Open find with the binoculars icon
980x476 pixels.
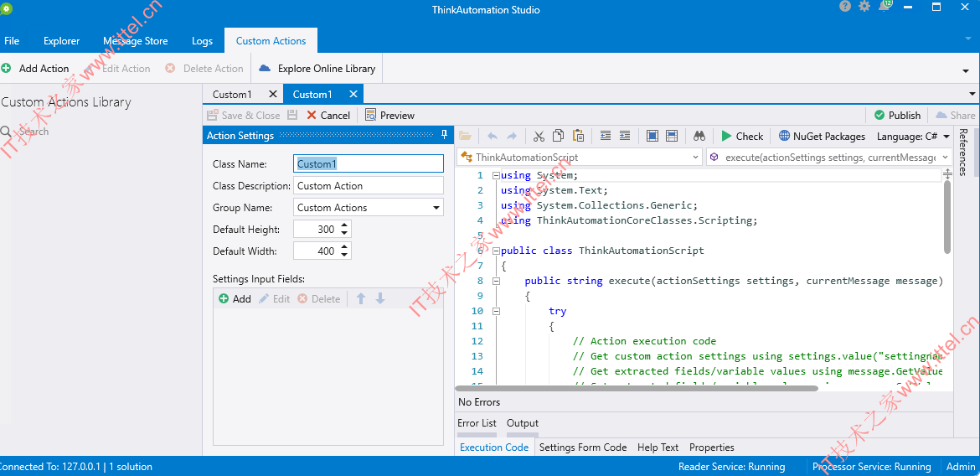[699, 136]
